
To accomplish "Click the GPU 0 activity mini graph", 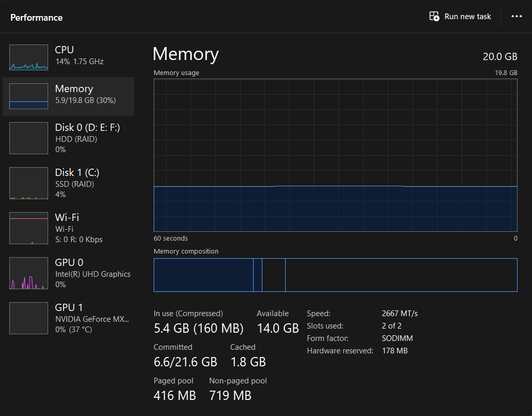I will coord(28,273).
